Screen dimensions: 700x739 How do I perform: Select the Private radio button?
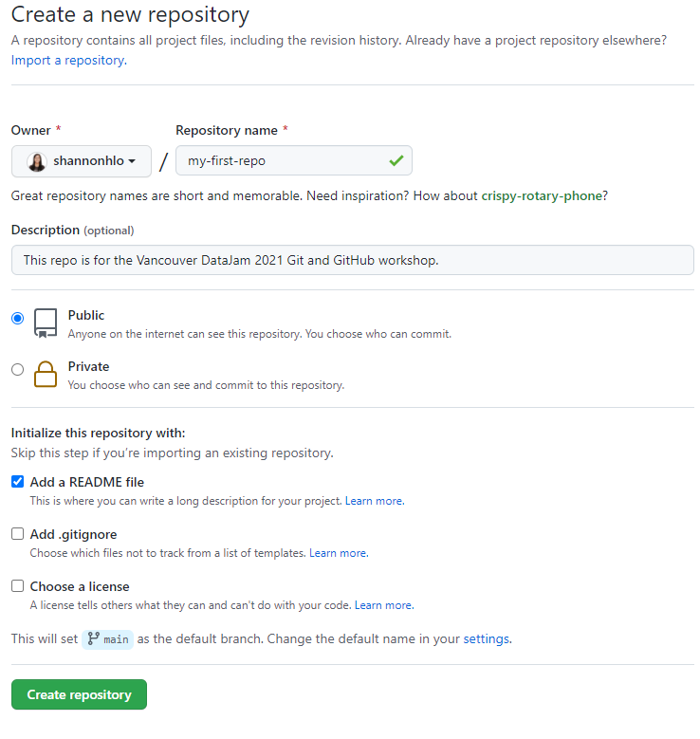pyautogui.click(x=18, y=370)
